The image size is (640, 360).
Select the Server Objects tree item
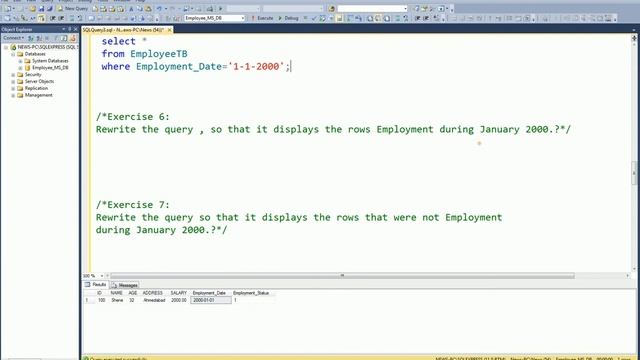[39, 82]
